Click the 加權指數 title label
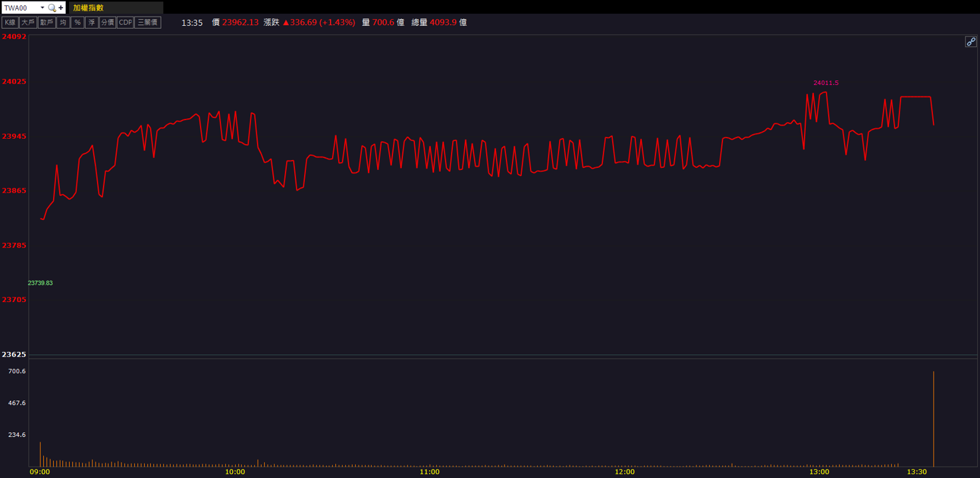This screenshot has height=478, width=980. (x=88, y=8)
